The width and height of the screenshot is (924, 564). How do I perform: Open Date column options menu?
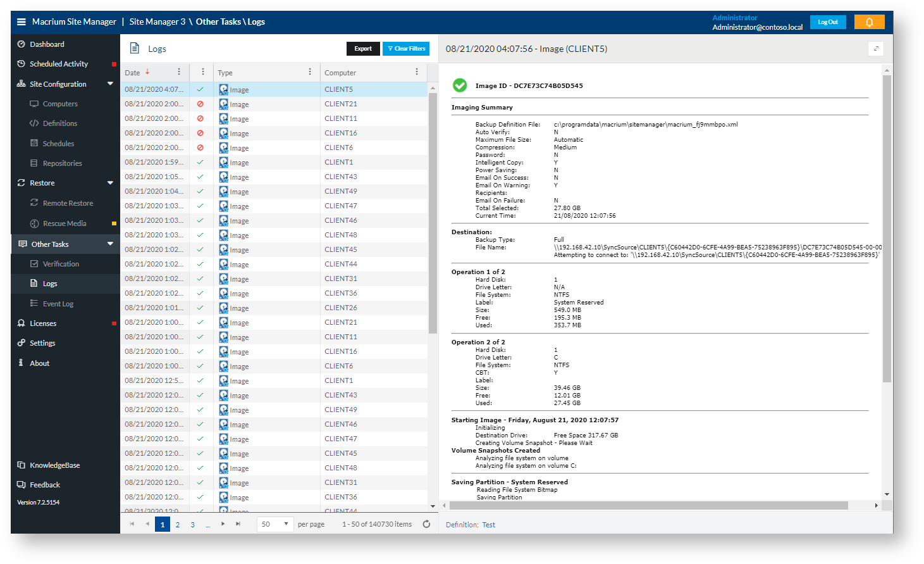[x=179, y=72]
